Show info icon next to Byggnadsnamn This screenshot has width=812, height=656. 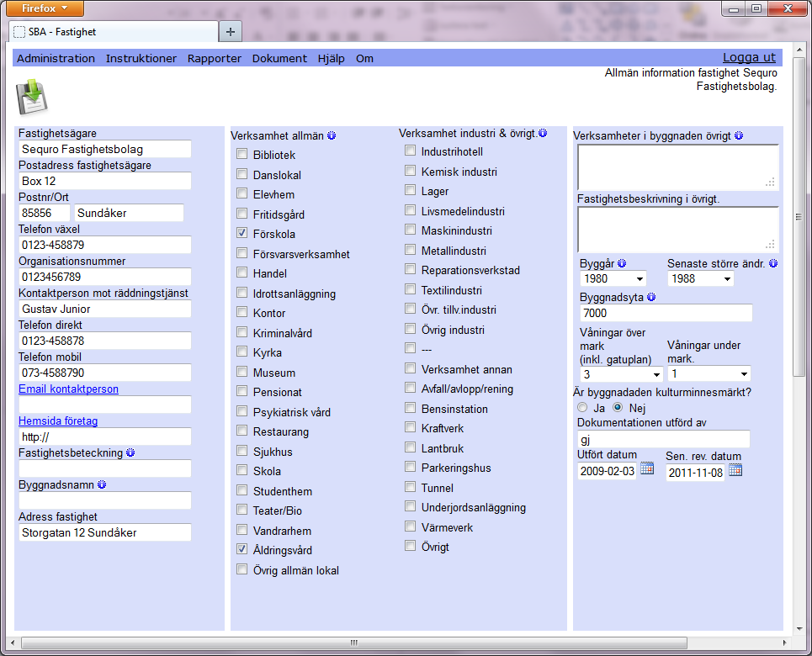coord(102,484)
